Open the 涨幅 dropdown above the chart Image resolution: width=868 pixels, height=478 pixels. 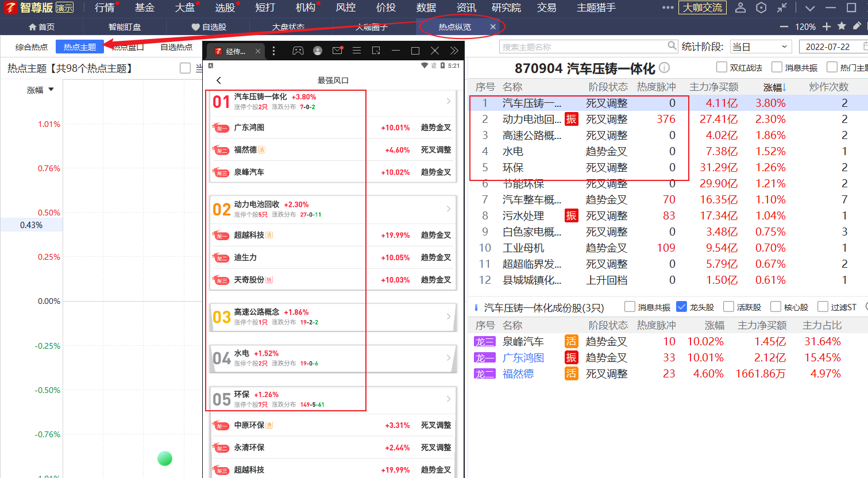[40, 90]
